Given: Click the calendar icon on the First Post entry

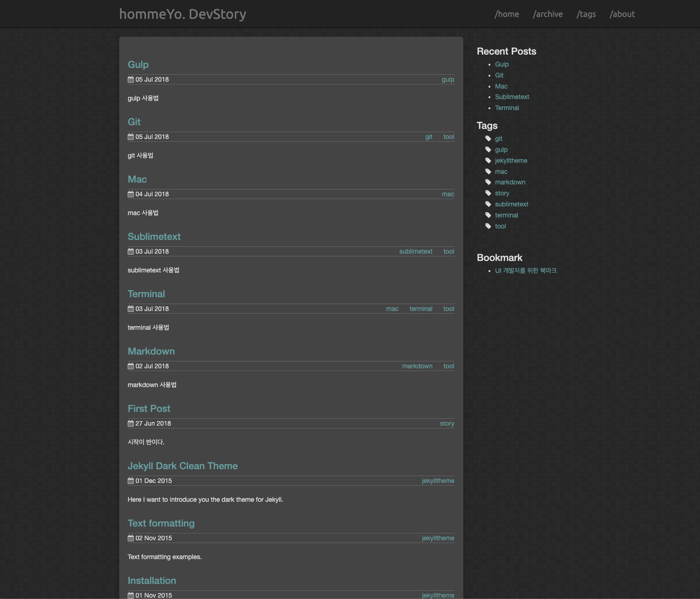Looking at the screenshot, I should [130, 423].
